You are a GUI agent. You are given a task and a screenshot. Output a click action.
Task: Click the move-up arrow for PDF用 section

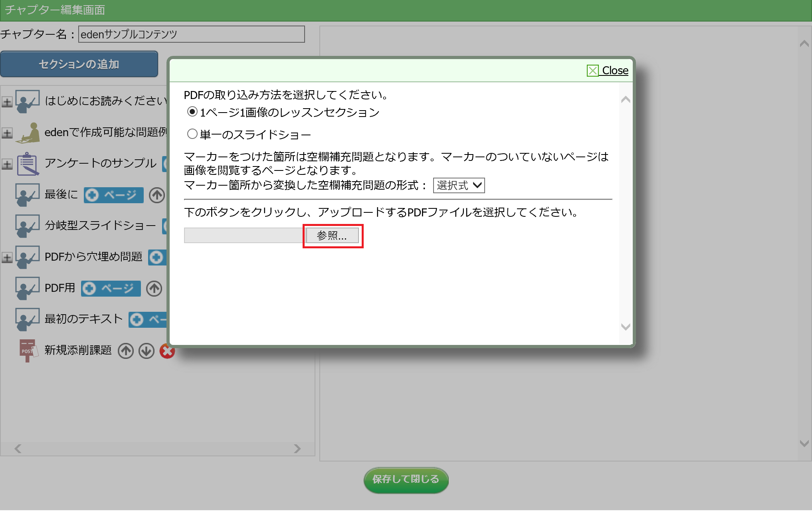click(154, 288)
